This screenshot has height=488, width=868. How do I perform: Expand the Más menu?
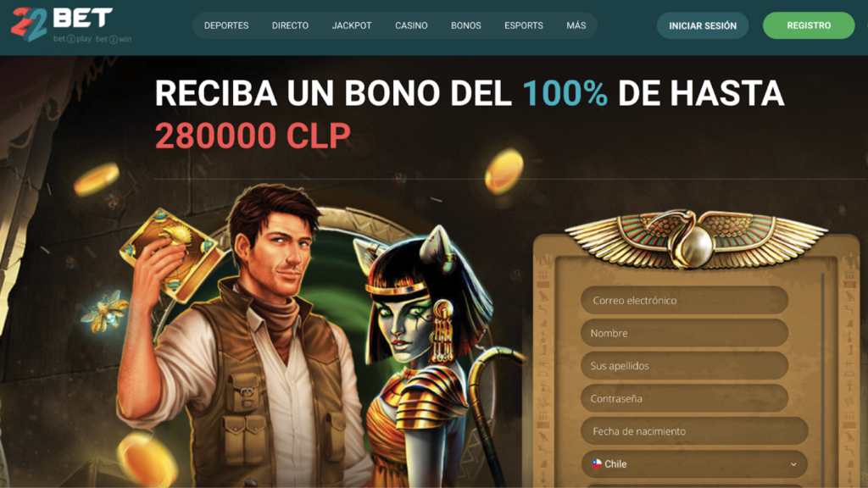coord(576,25)
